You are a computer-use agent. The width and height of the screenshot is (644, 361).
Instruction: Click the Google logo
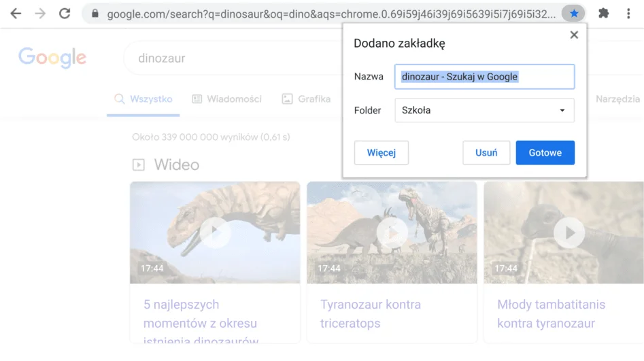(x=52, y=58)
